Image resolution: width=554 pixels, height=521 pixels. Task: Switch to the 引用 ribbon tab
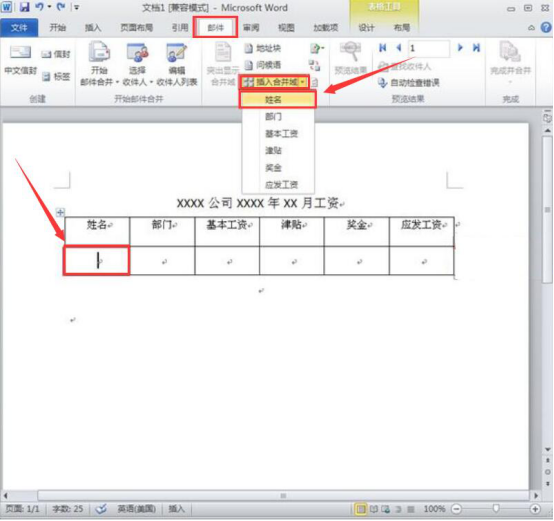click(180, 28)
